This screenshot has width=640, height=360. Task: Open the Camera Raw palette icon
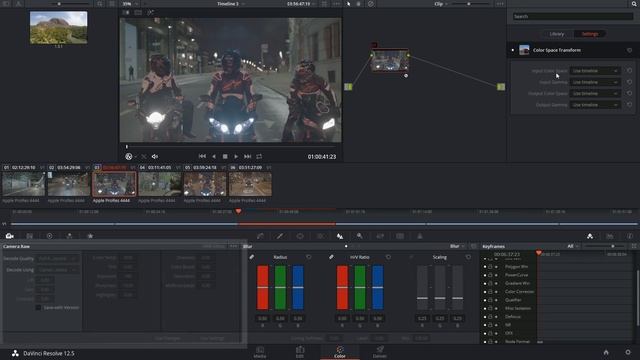click(9, 236)
